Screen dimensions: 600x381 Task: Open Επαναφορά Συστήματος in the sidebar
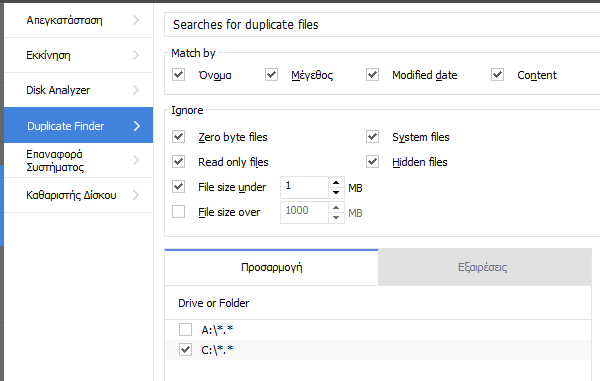click(x=78, y=160)
